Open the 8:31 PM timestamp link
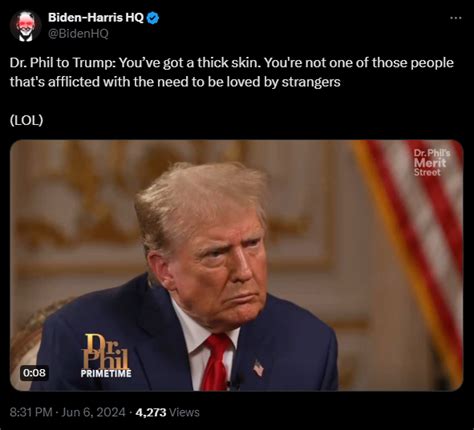The width and height of the screenshot is (474, 430). click(x=31, y=412)
